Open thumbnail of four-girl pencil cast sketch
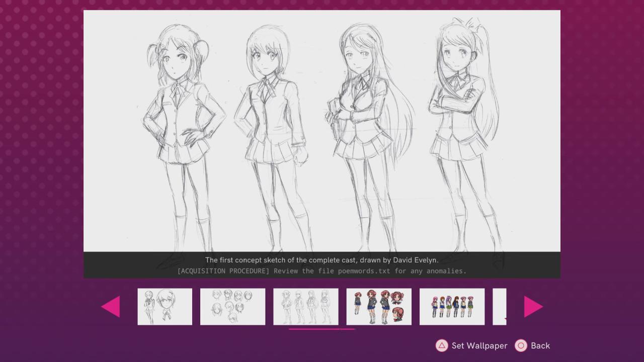This screenshot has width=644, height=362. click(306, 307)
